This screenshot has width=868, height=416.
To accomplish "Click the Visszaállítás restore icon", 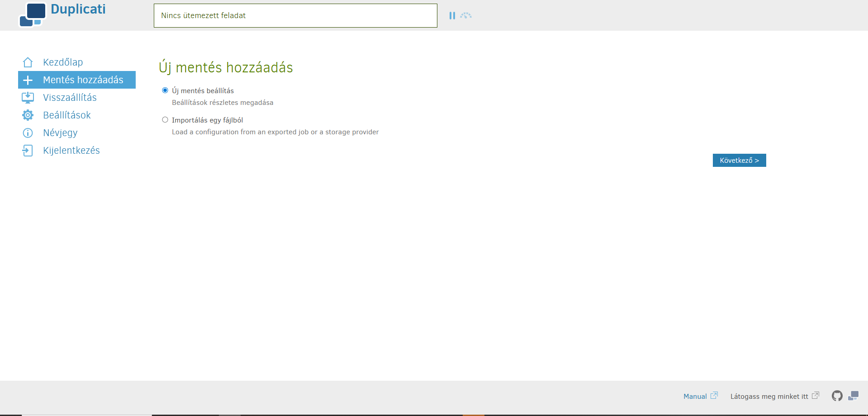I will click(x=28, y=98).
